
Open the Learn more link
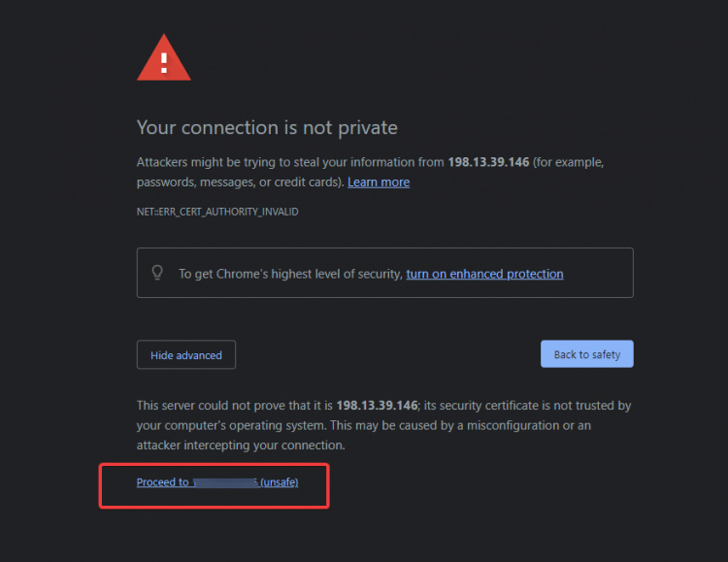379,182
